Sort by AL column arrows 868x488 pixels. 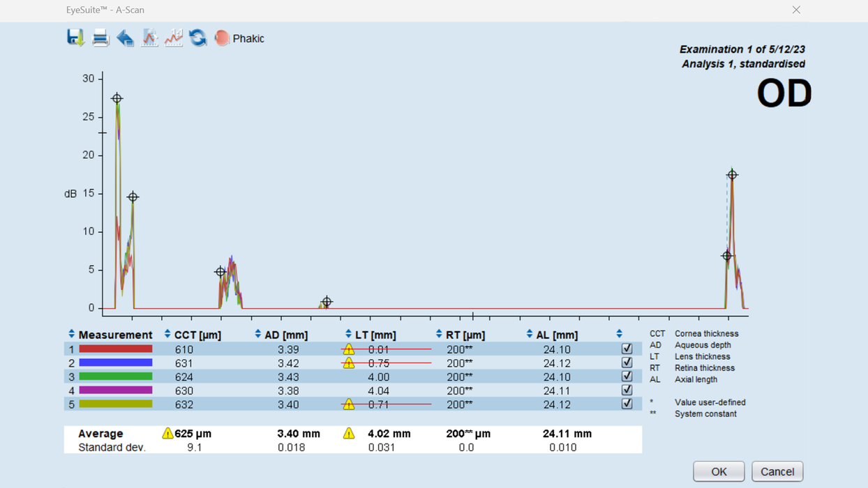[x=529, y=335]
